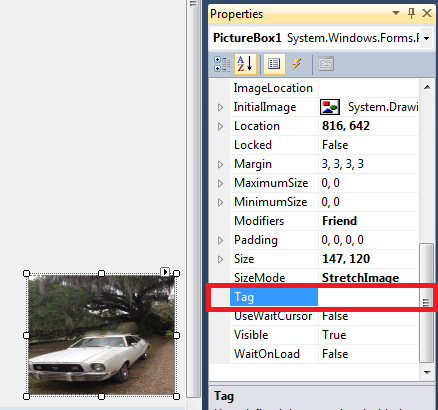
Task: Select the Locked property name
Action: [x=253, y=145]
